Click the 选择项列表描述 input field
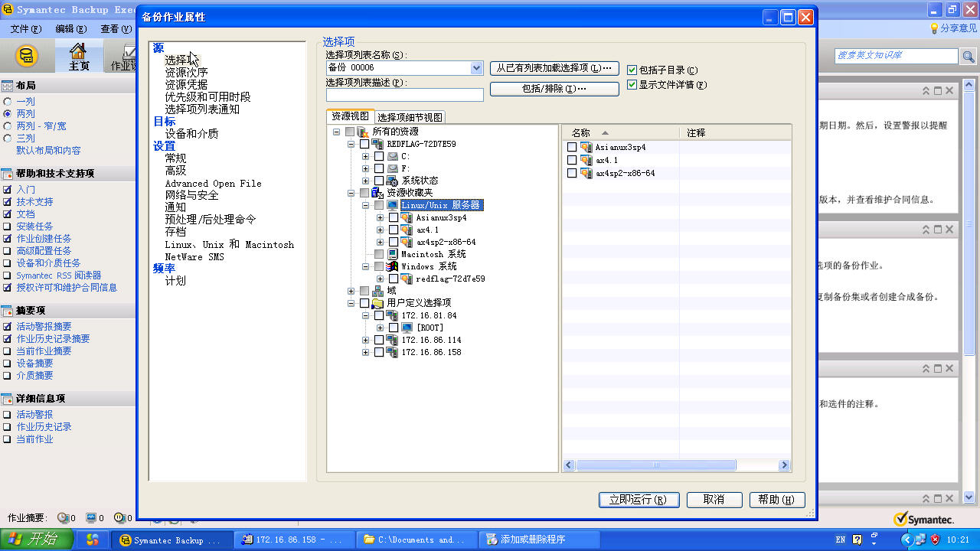Screen dimensions: 980x551 pos(405,95)
